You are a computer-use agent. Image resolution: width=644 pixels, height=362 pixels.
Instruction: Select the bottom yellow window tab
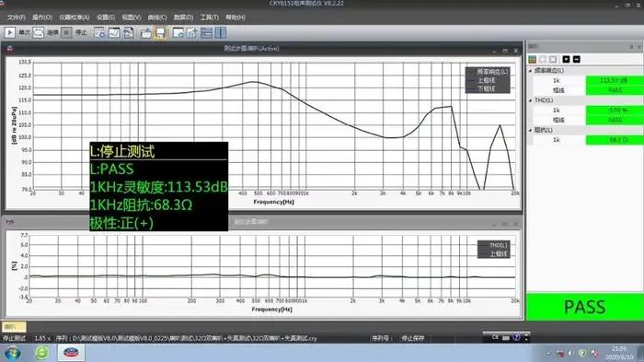pos(14,327)
